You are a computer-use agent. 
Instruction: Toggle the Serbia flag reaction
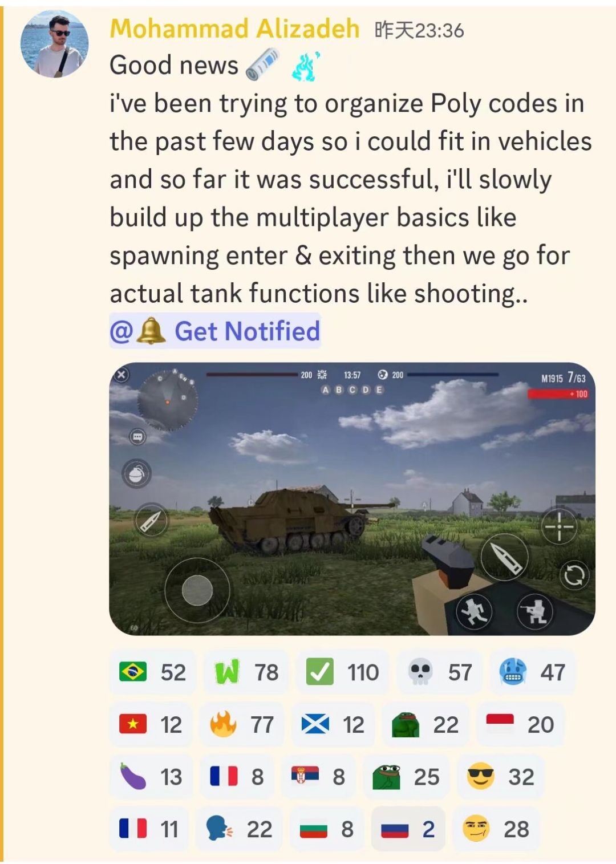tap(318, 777)
